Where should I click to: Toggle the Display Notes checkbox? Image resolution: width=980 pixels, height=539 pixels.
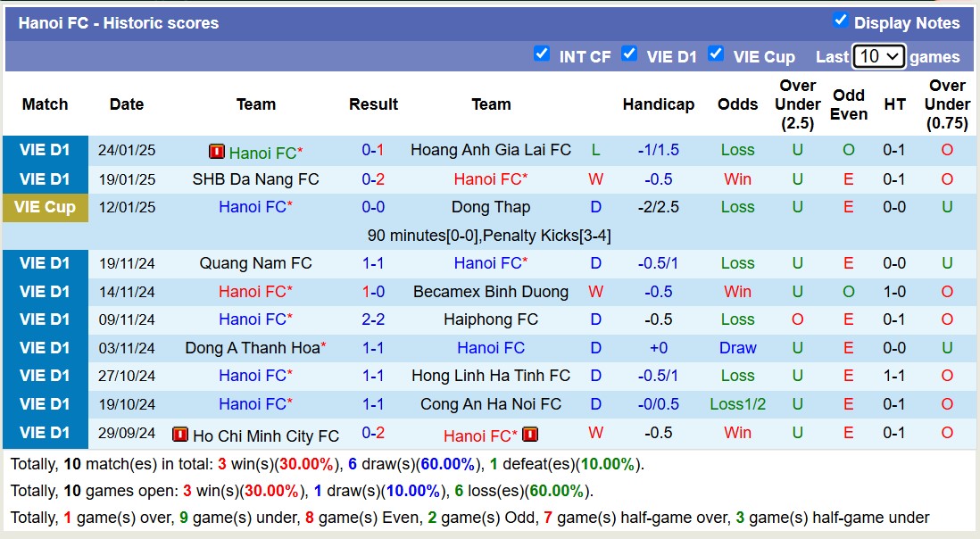(840, 22)
